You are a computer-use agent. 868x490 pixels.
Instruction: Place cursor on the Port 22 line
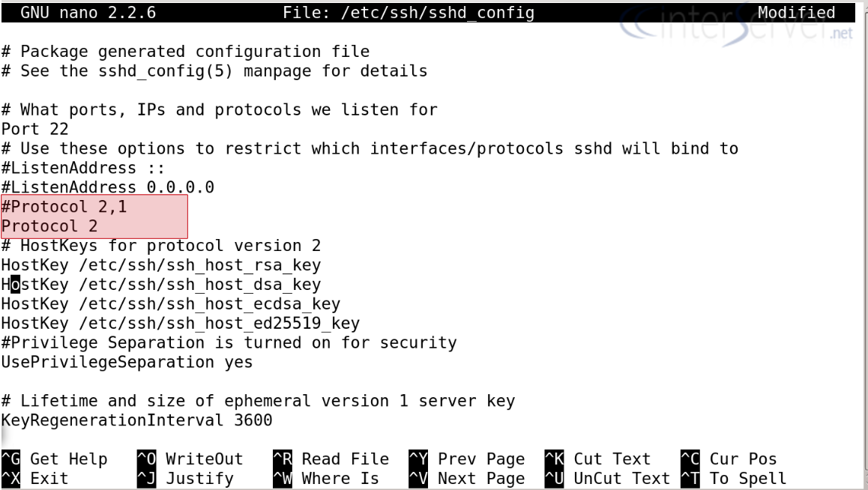pyautogui.click(x=35, y=129)
